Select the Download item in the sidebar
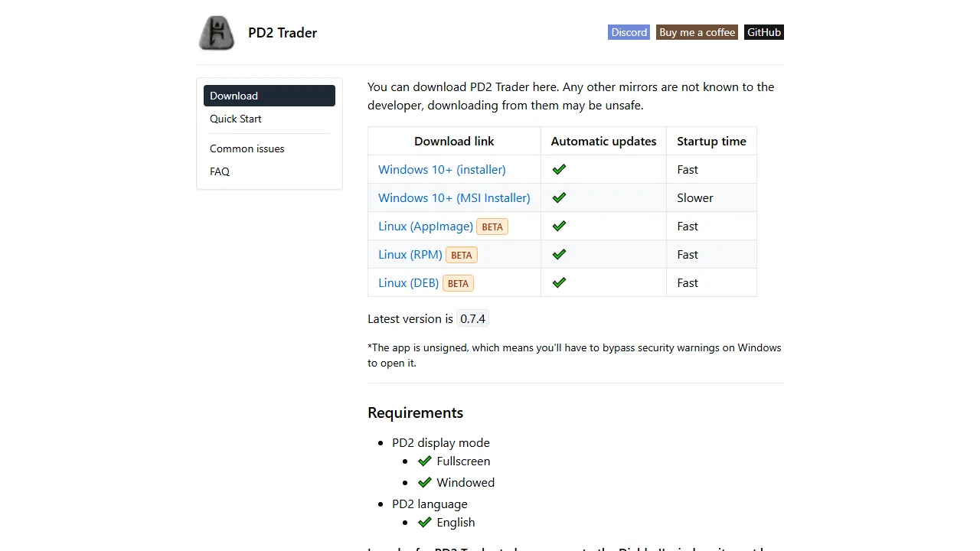The height and width of the screenshot is (551, 980). click(x=234, y=95)
